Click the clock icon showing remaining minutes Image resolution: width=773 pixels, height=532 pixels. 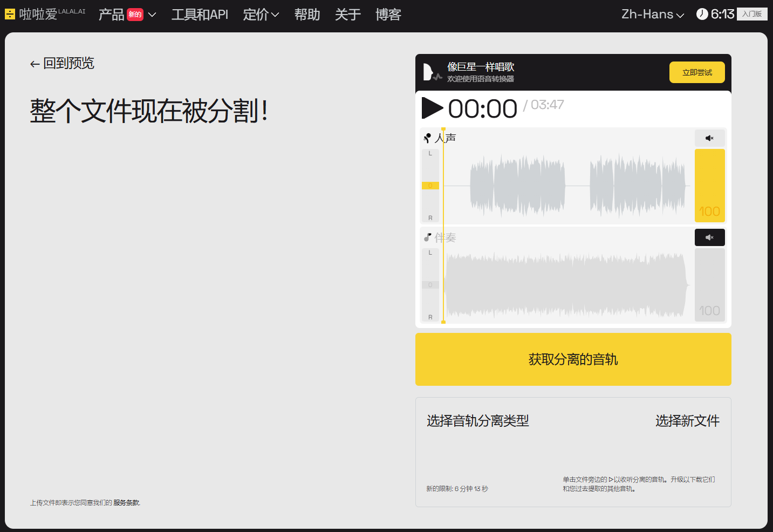(x=702, y=14)
